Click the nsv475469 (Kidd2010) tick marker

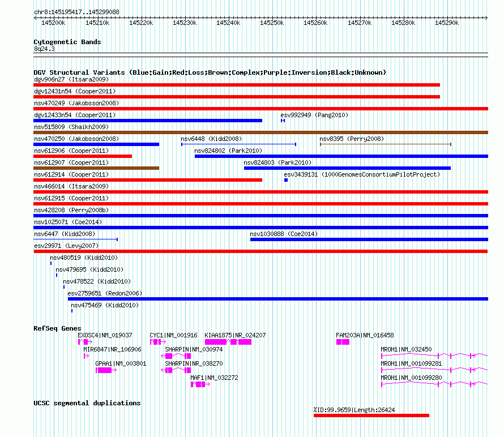[72, 311]
